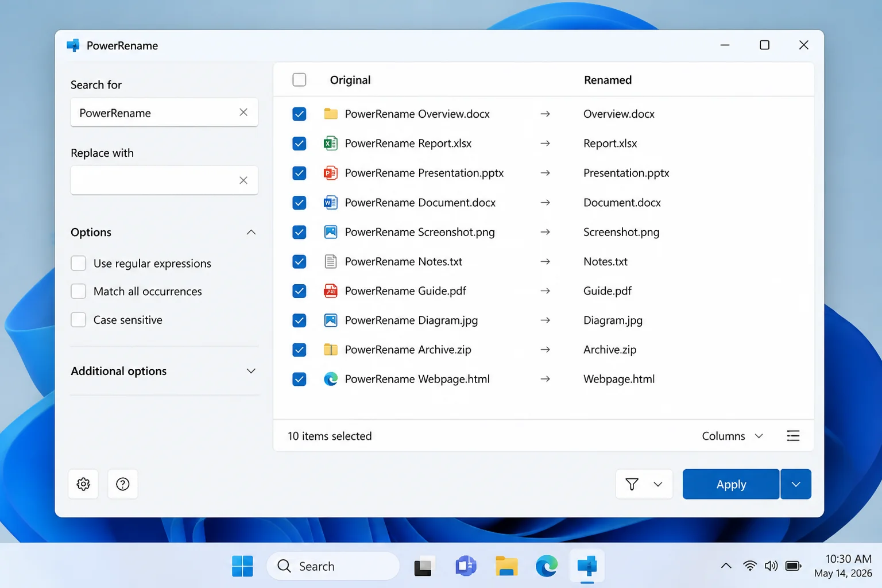Viewport: 882px width, 588px height.
Task: Click the folder icon of PowerRename Overview.docx
Action: (x=331, y=114)
